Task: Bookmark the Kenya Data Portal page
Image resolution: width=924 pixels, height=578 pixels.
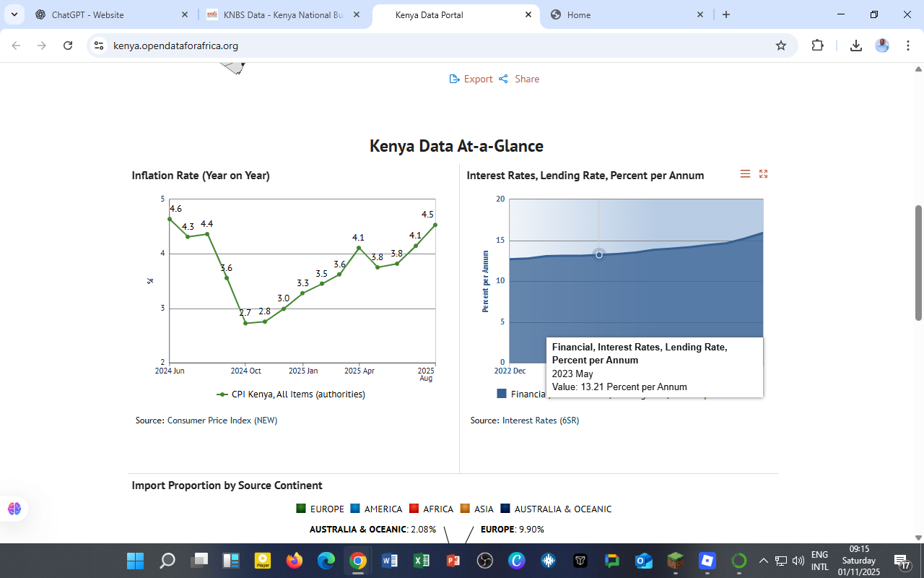Action: [x=780, y=45]
